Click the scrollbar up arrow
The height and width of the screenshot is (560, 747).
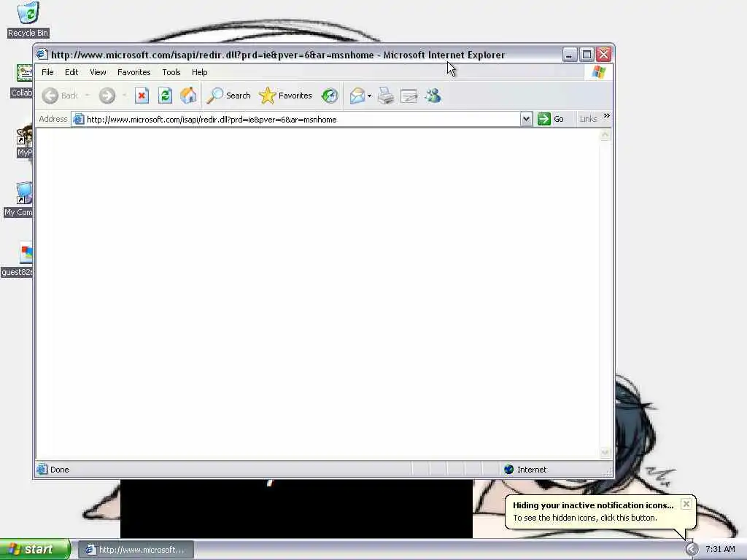click(605, 135)
